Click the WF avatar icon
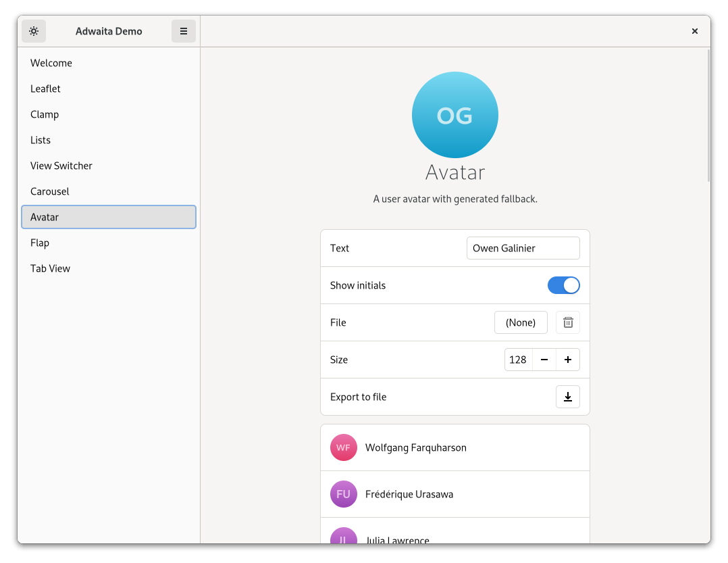Image resolution: width=728 pixels, height=563 pixels. pyautogui.click(x=344, y=447)
